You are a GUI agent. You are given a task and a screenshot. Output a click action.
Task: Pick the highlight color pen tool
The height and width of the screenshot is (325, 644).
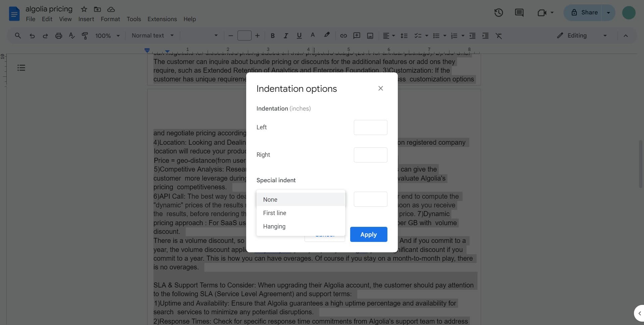(x=326, y=35)
